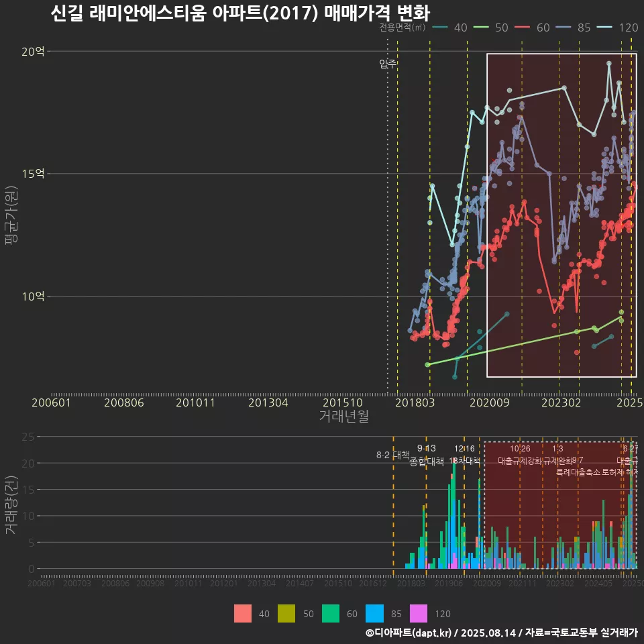644x644 pixels.
Task: Click the 평균가(원) axis title
Action: (x=11, y=215)
